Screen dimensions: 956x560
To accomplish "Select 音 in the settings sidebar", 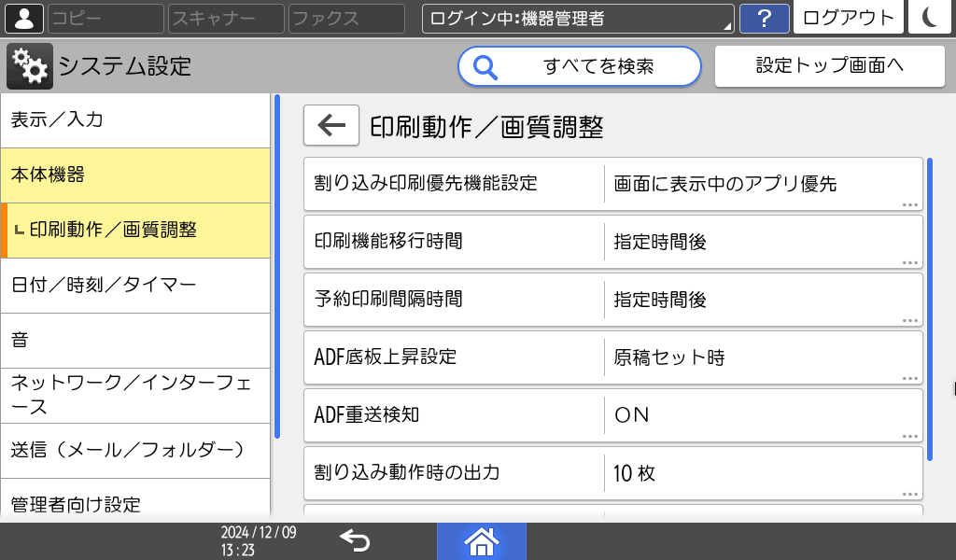I will 136,341.
